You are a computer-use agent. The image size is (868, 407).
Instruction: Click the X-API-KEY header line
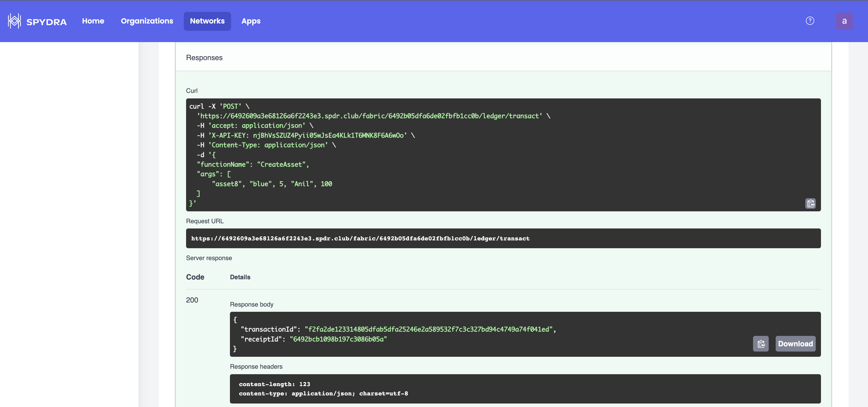[x=307, y=136]
